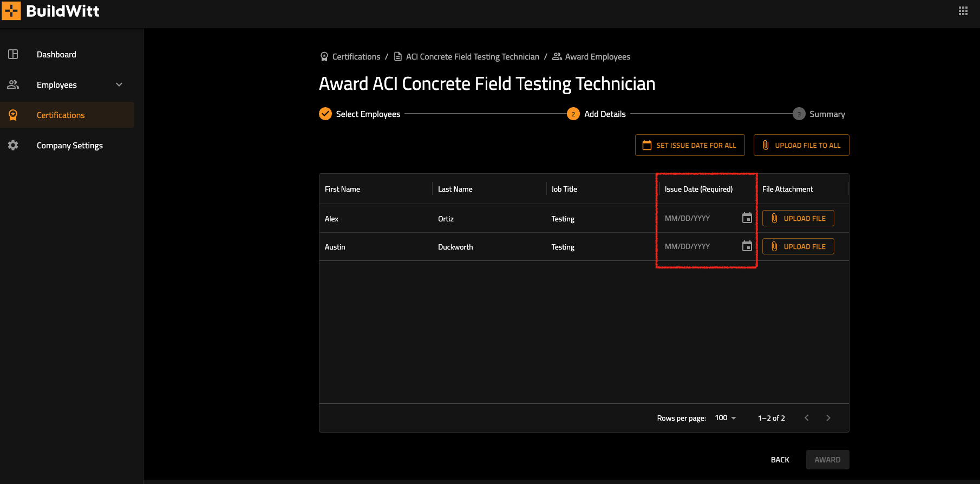
Task: Go to next page arrow
Action: (x=828, y=417)
